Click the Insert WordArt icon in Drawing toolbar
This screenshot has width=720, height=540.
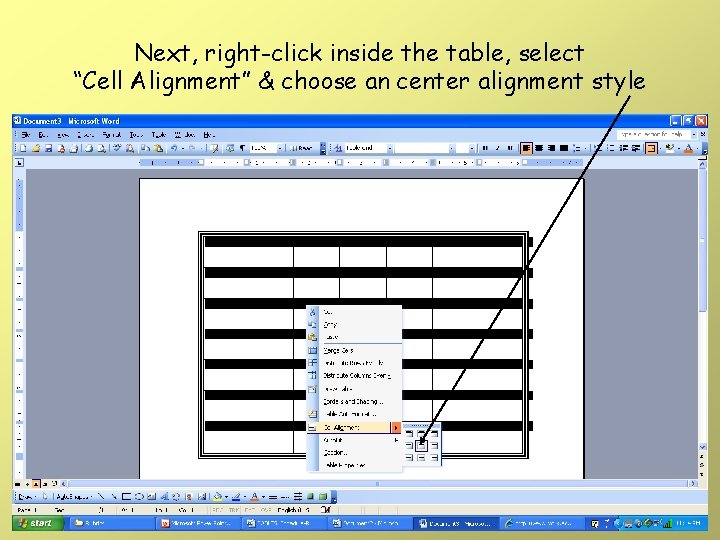point(164,496)
